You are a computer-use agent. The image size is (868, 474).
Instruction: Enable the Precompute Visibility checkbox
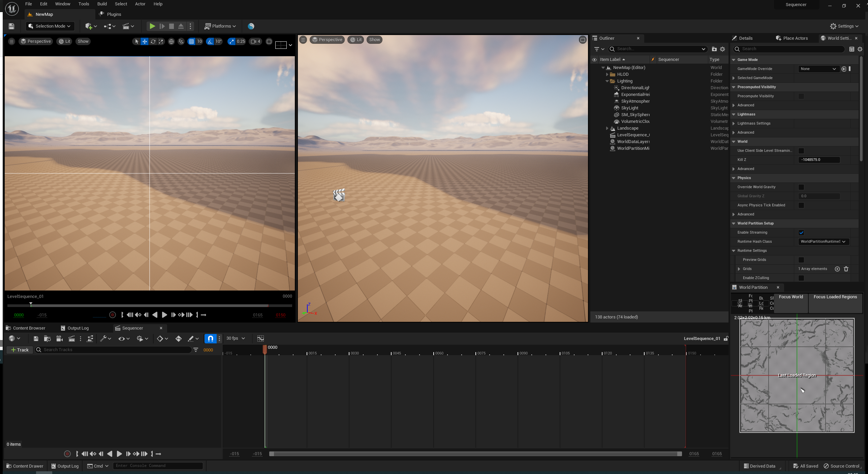(801, 96)
